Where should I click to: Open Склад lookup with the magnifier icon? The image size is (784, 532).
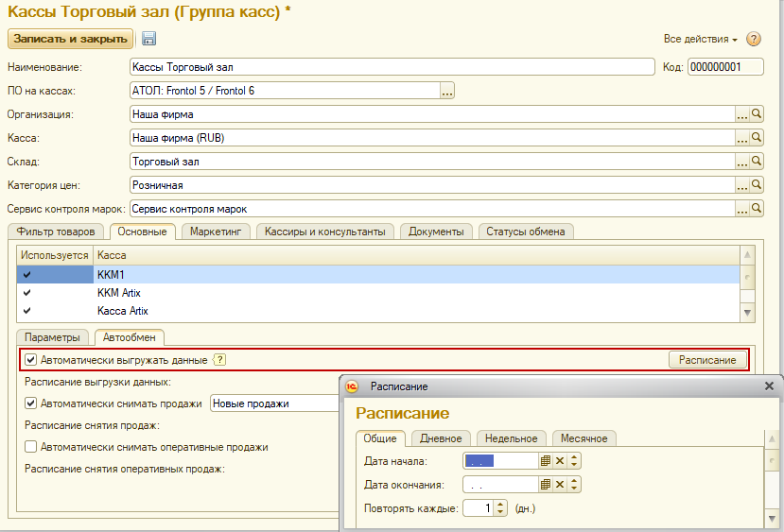coord(757,162)
